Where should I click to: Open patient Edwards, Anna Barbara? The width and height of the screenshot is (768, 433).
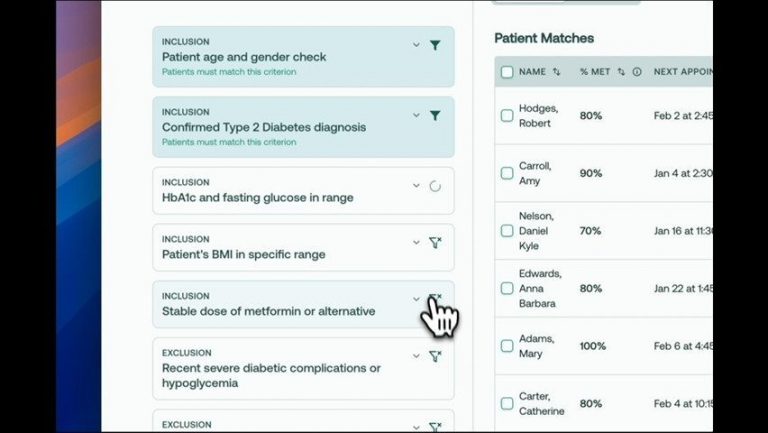[x=540, y=288]
